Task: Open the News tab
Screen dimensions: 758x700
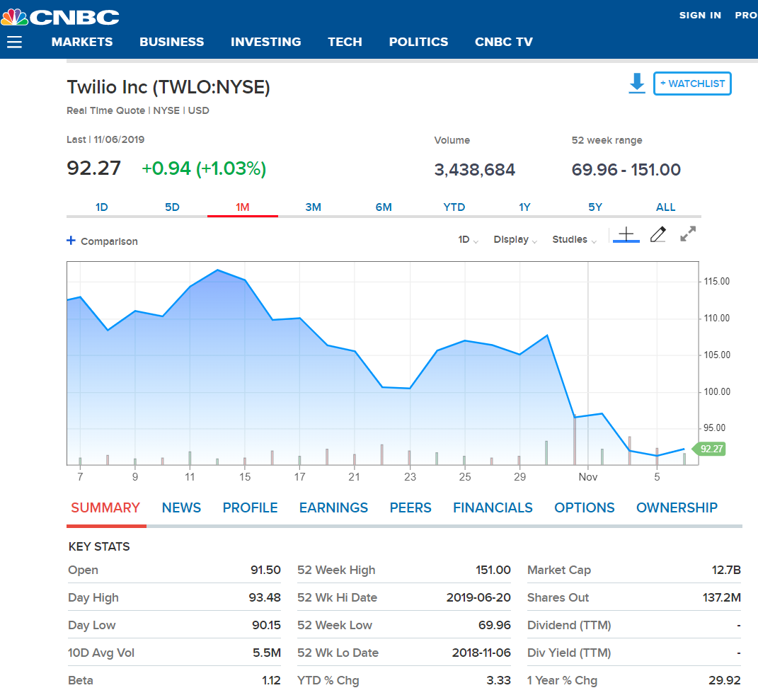Action: 181,507
